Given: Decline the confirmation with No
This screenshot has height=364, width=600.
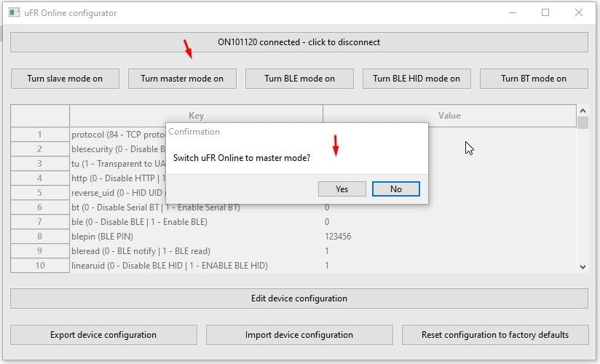Looking at the screenshot, I should (x=396, y=189).
